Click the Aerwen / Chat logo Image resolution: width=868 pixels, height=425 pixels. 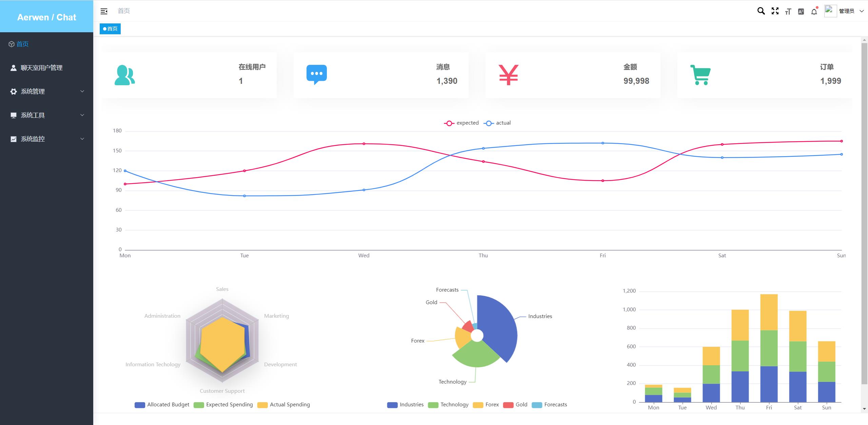click(46, 17)
